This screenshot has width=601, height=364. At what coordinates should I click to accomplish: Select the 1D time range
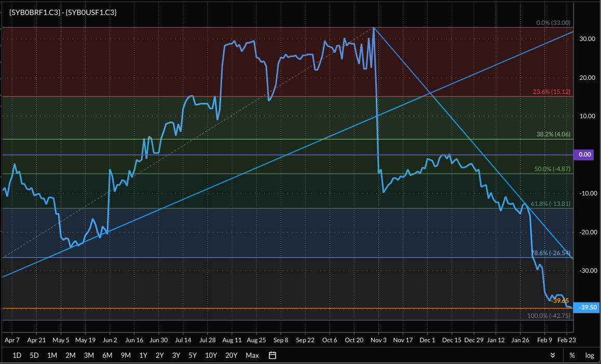pyautogui.click(x=17, y=355)
